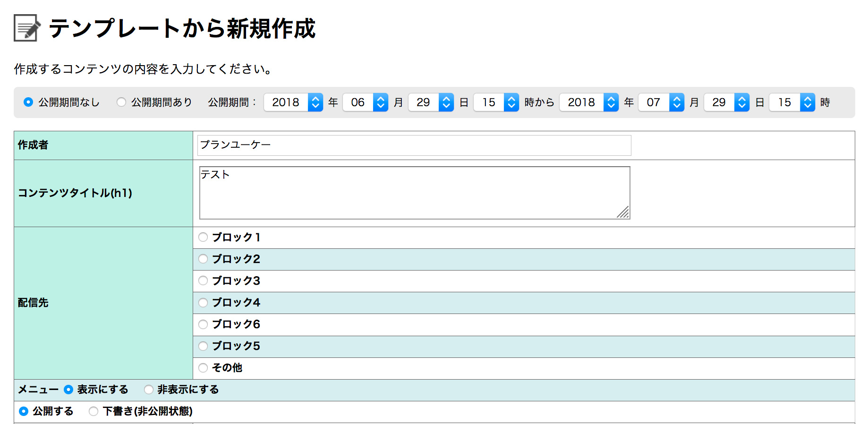The image size is (868, 424).
Task: Select 下書き(非公開状態) draft option
Action: 94,411
